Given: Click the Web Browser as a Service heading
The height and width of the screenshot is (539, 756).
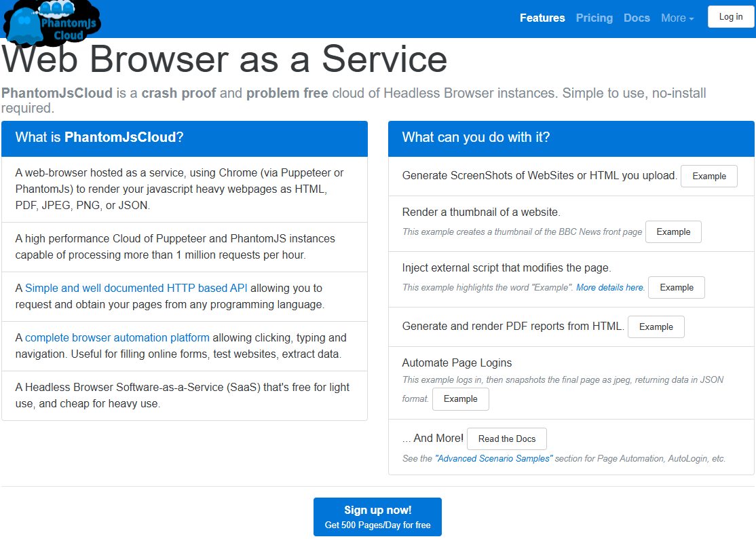Looking at the screenshot, I should pos(225,59).
